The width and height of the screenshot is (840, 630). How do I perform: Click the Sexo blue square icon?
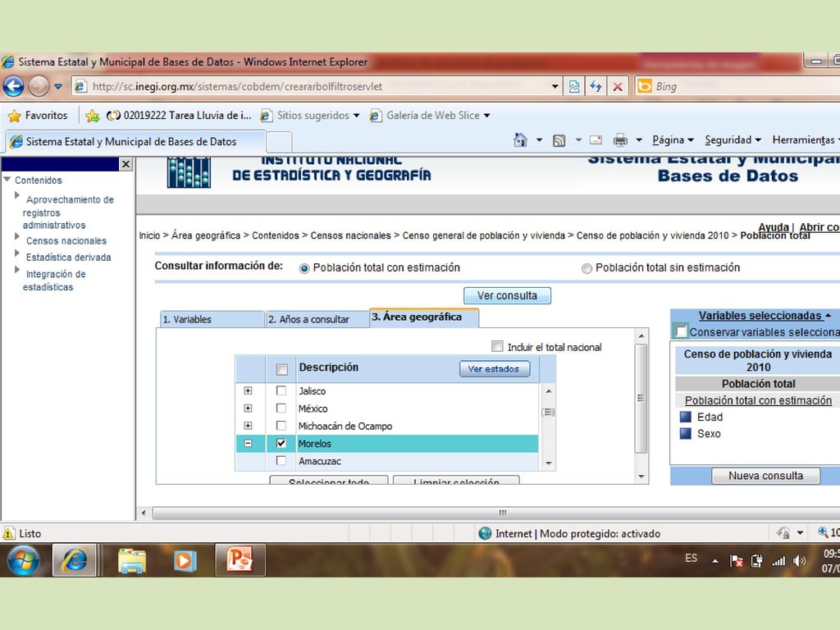click(685, 433)
